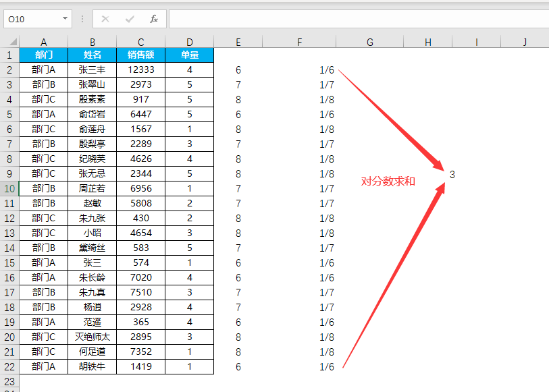Select column C header
This screenshot has width=549, height=392.
(x=140, y=42)
